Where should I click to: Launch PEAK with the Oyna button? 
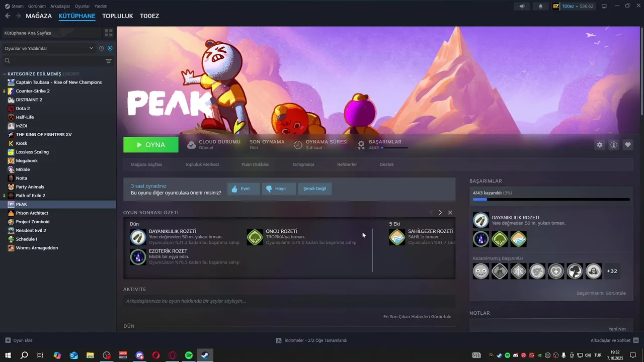[151, 145]
